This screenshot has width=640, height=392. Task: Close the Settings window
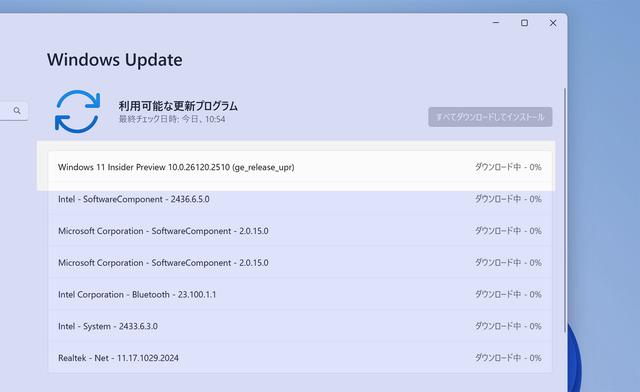tap(553, 23)
